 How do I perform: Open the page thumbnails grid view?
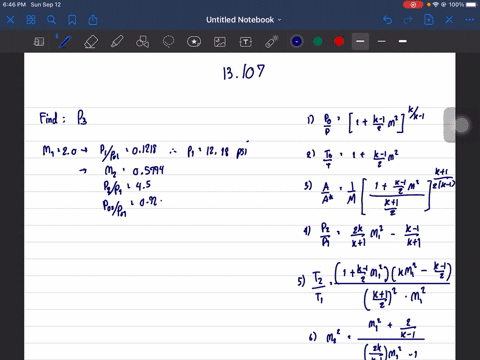(31, 20)
